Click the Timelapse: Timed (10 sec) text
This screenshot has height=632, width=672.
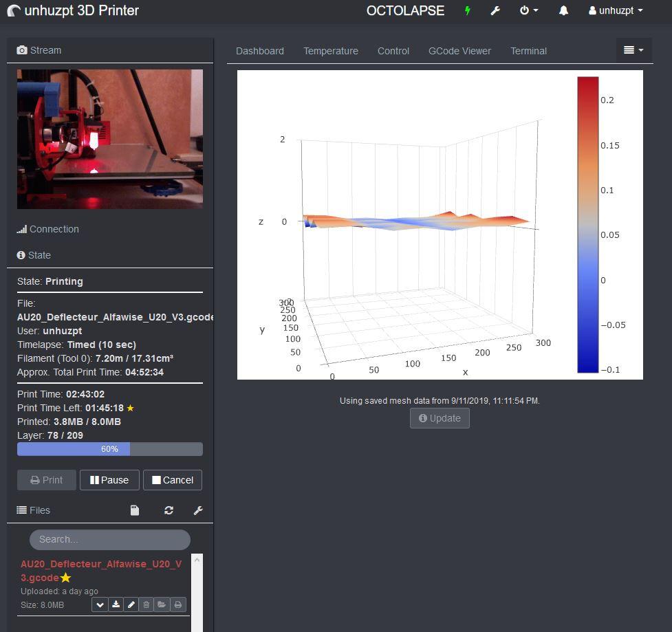tap(76, 345)
